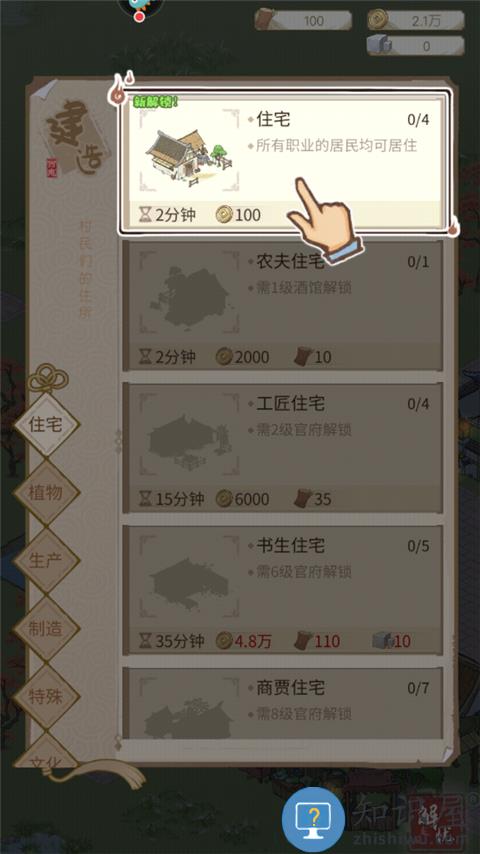Open the 文化 category tab
Image resolution: width=480 pixels, height=854 pixels.
[x=46, y=754]
